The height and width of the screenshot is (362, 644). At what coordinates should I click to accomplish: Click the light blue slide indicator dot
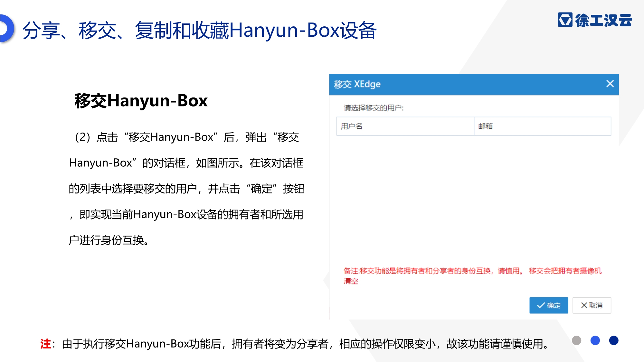[x=595, y=340]
